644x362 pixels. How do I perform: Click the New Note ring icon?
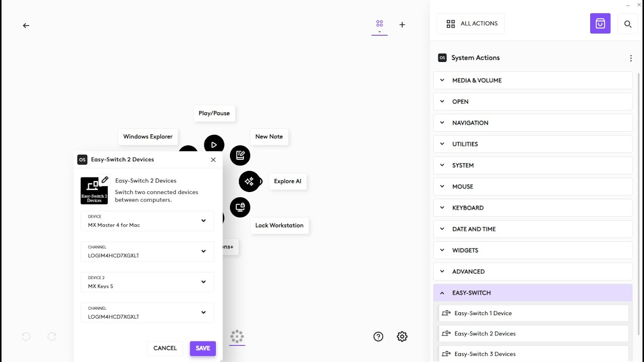click(240, 155)
